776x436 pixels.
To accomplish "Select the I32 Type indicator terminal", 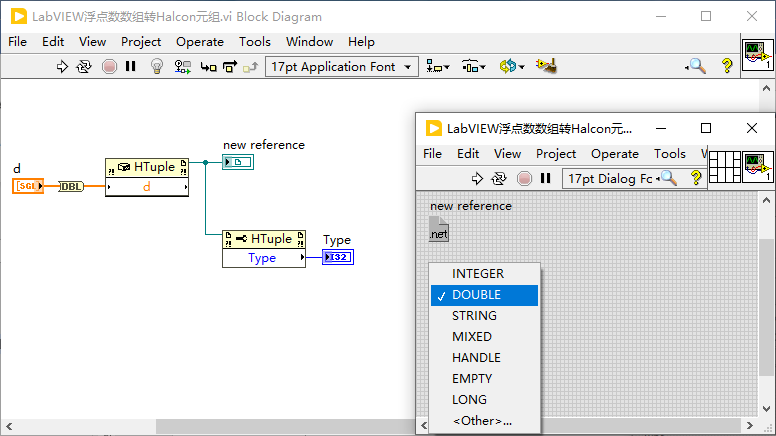I will [x=338, y=257].
